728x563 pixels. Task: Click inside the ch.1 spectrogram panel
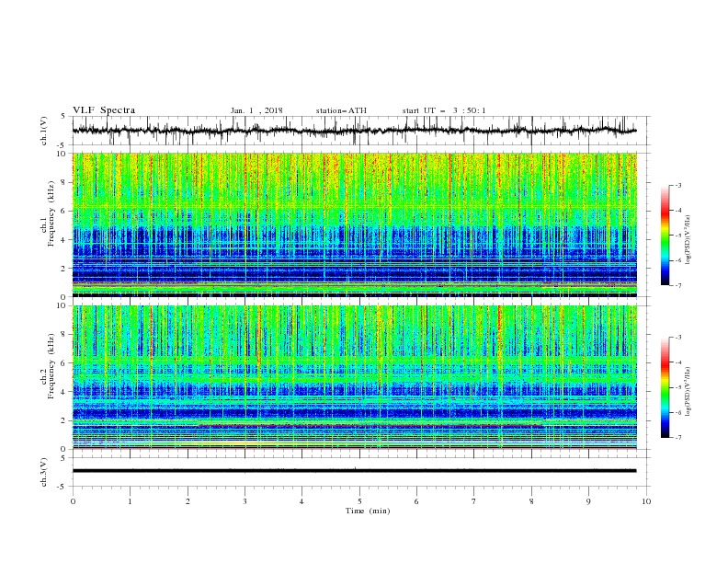(354, 224)
